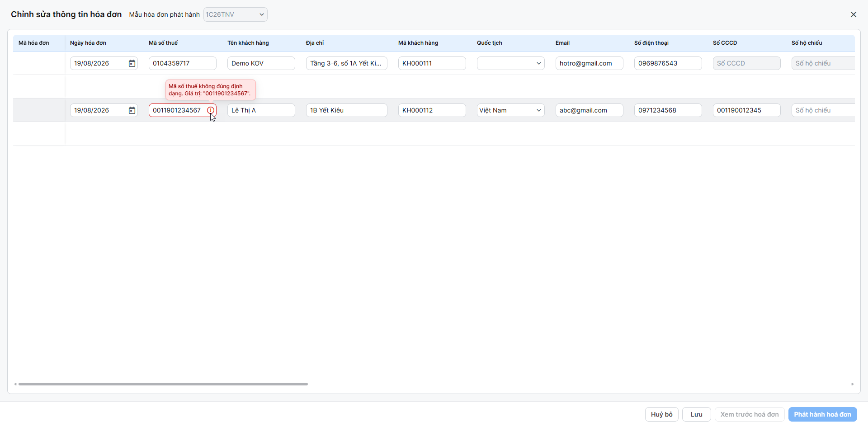This screenshot has width=868, height=427.
Task: Click the scrollbar left arrow
Action: (x=15, y=384)
